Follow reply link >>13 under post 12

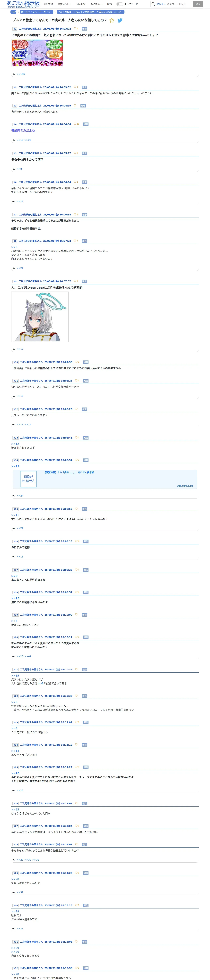(20, 425)
